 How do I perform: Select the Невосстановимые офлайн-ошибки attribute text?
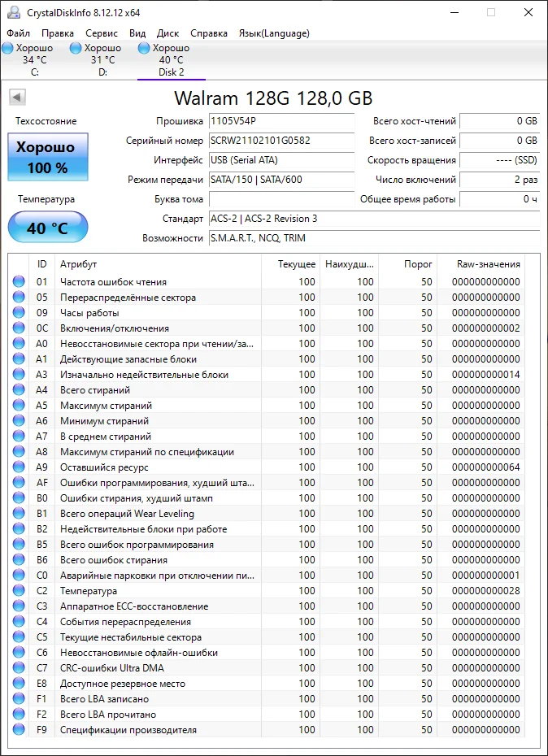[x=139, y=652]
